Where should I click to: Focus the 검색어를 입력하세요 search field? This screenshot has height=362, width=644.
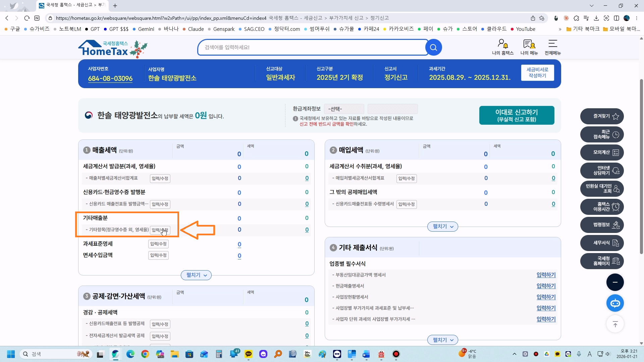(312, 47)
